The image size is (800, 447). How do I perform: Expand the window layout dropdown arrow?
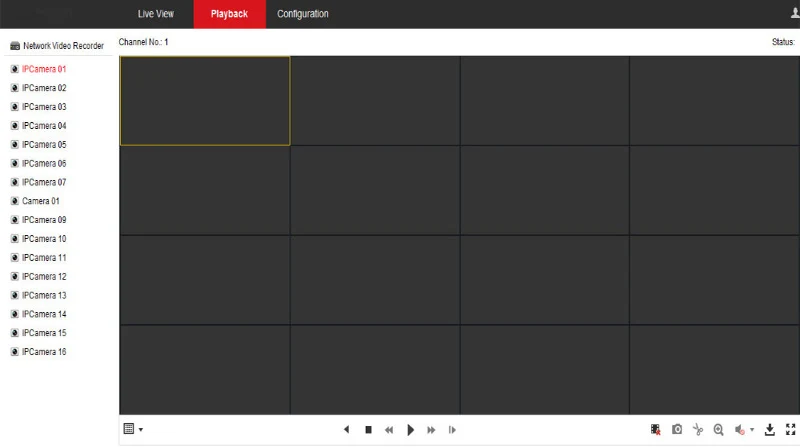click(x=141, y=430)
